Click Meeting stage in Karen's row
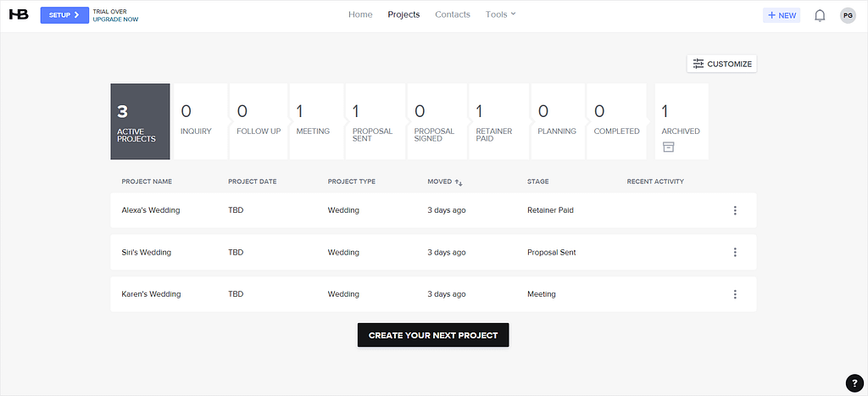The width and height of the screenshot is (868, 396). pos(542,294)
